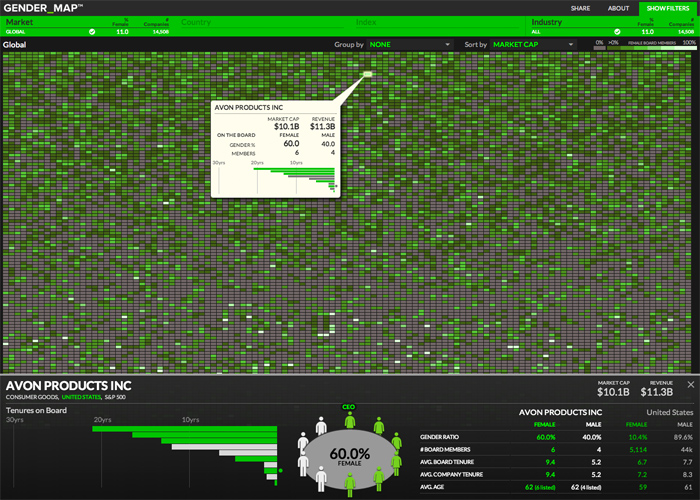Screen dimensions: 700x500
Task: Click the Avon Products Inc tooltip title
Action: 249,108
